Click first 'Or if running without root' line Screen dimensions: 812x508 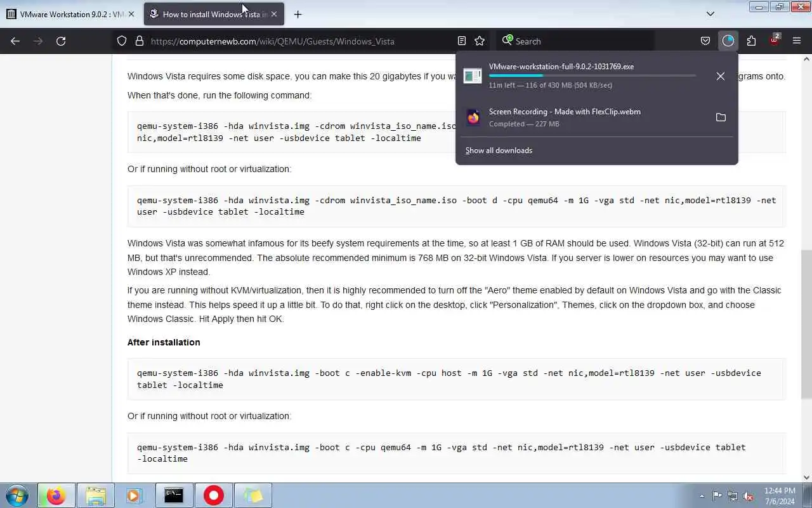click(x=209, y=169)
